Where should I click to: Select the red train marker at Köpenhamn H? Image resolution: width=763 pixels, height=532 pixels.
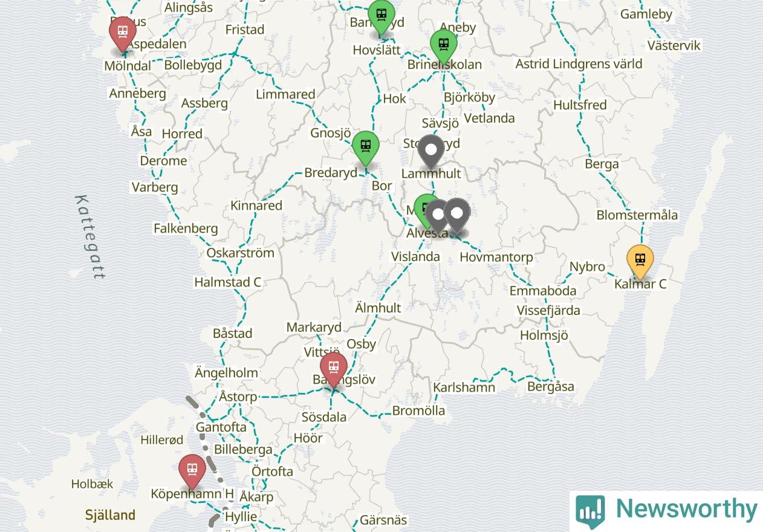[x=192, y=470]
